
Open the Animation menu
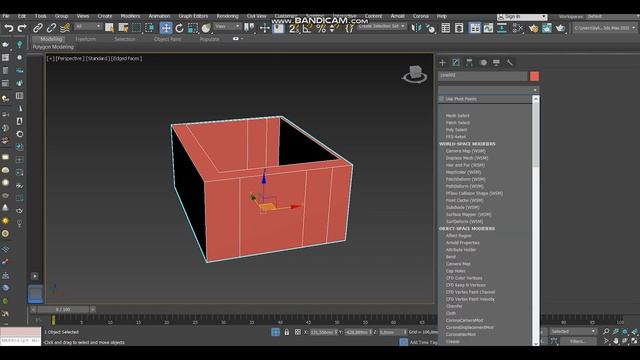pos(159,16)
